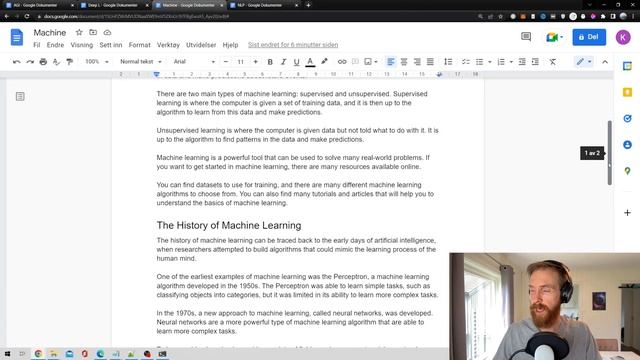Screen dimensions: 640x360
Task: Share the document with Del button
Action: coord(589,37)
